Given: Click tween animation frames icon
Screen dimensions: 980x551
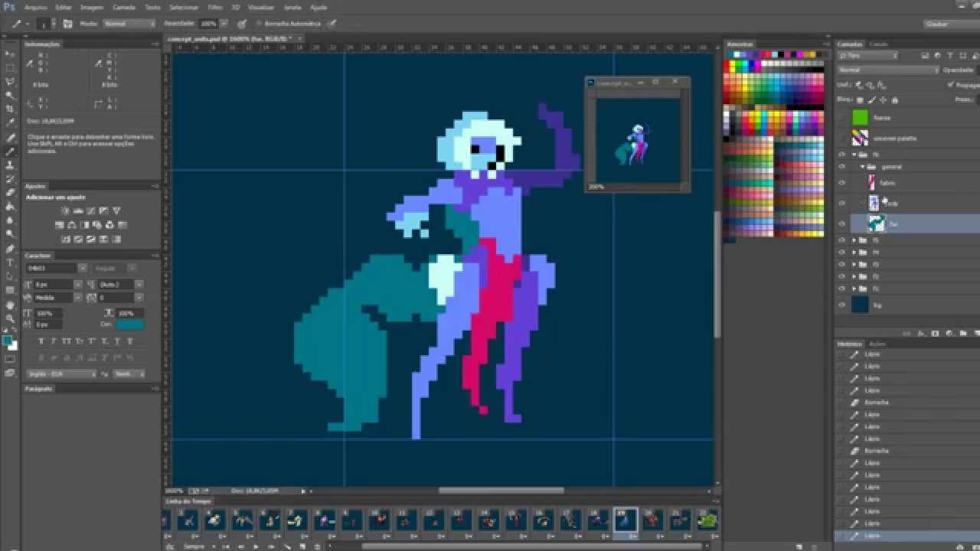Looking at the screenshot, I should (287, 546).
